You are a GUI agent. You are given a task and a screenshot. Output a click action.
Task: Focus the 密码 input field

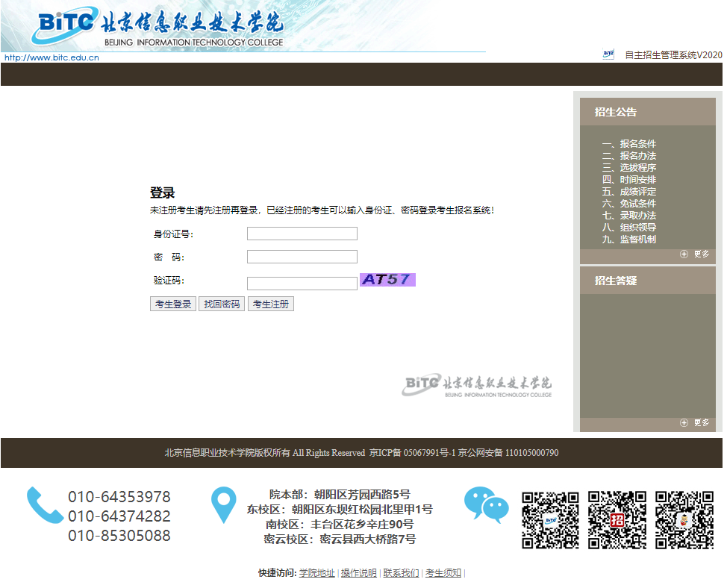pyautogui.click(x=302, y=257)
